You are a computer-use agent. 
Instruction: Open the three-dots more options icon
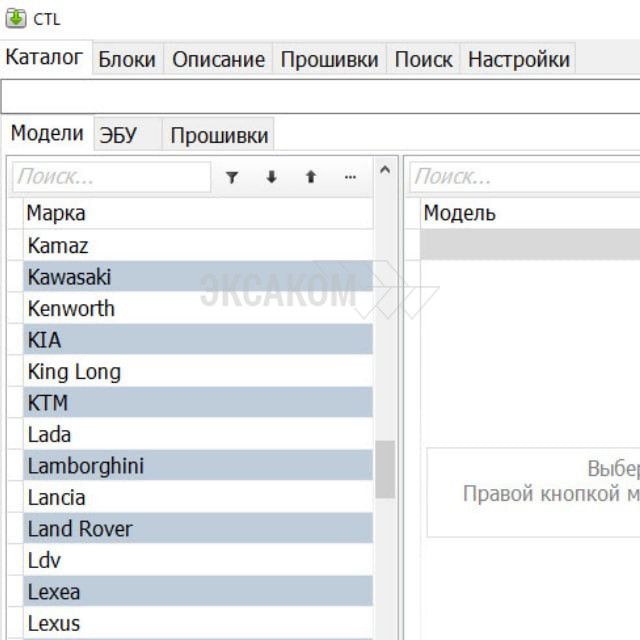(x=350, y=177)
